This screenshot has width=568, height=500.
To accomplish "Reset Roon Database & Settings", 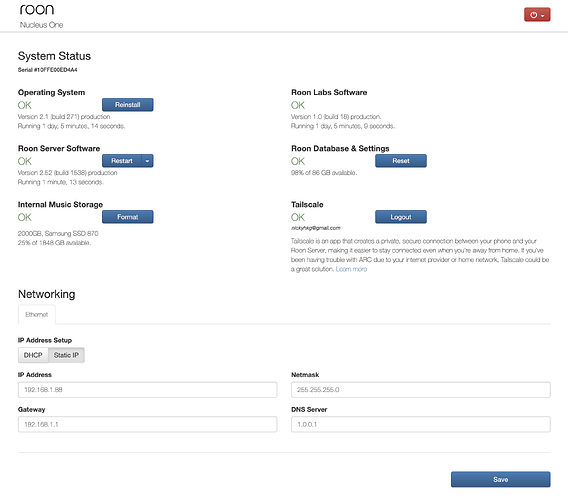I will [x=401, y=161].
